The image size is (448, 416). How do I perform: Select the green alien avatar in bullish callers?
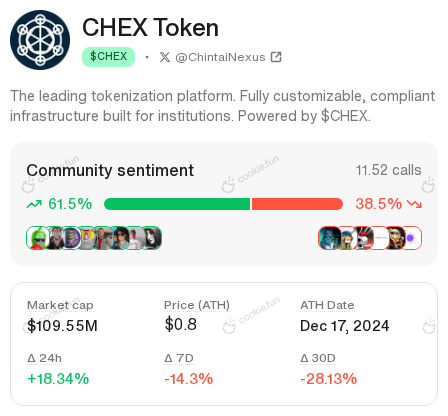[38, 238]
